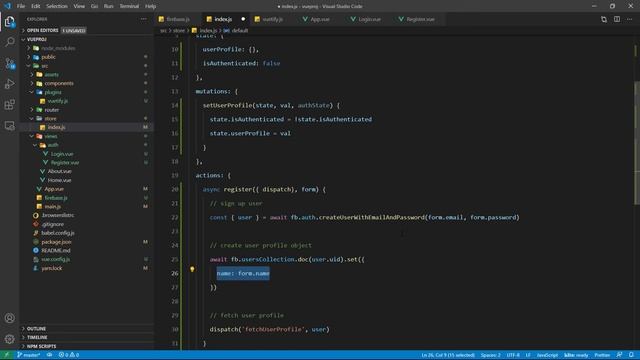640x360 pixels.
Task: Click the open changes icon in editor toolbar
Action: (604, 19)
